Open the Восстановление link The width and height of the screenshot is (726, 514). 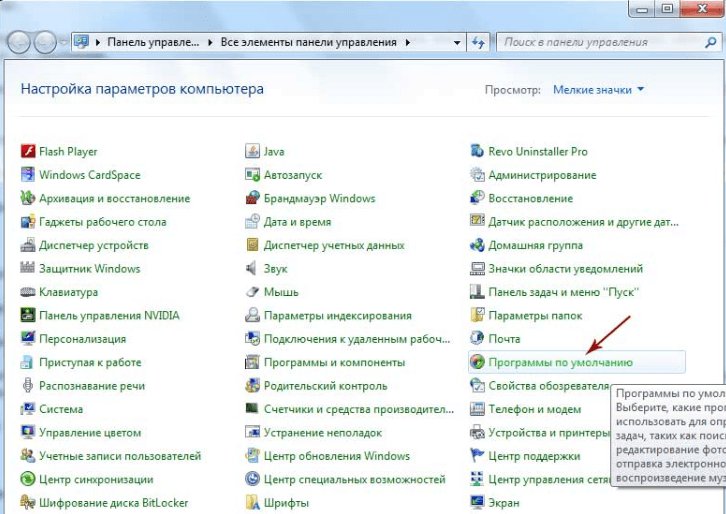[x=530, y=199]
